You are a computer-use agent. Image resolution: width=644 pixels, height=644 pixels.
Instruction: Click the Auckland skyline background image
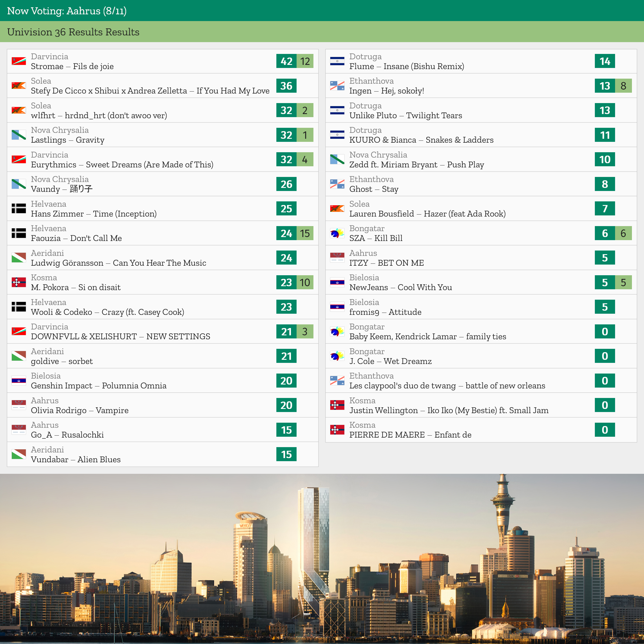(x=322, y=559)
